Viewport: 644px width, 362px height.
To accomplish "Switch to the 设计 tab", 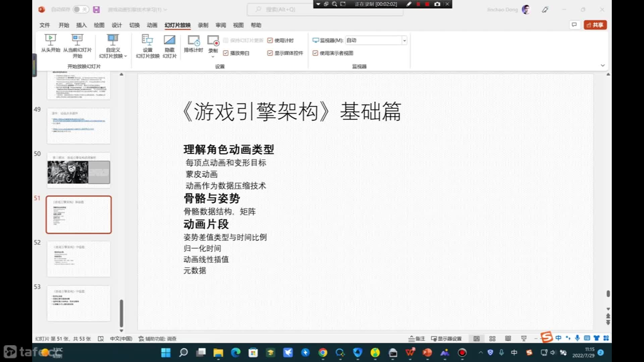I will (x=117, y=25).
